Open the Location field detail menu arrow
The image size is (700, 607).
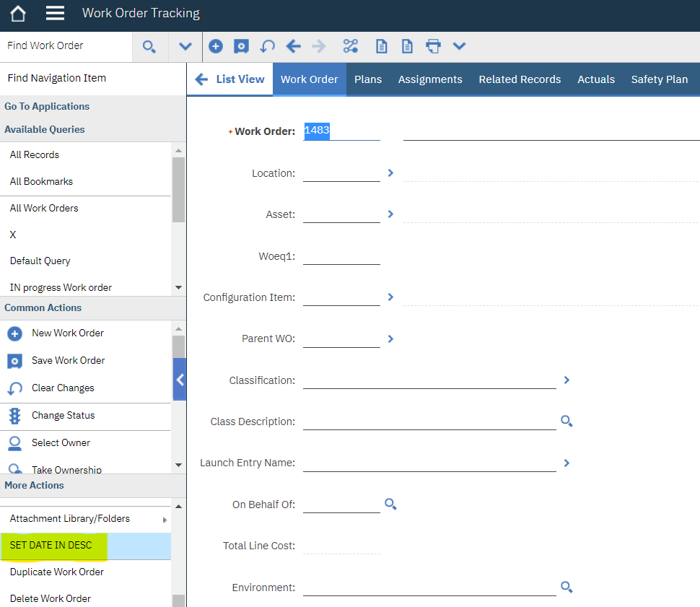390,173
